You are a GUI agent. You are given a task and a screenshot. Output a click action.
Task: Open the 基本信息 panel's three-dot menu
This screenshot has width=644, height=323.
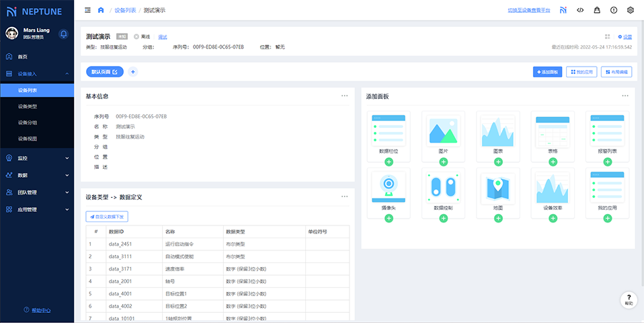pyautogui.click(x=345, y=96)
